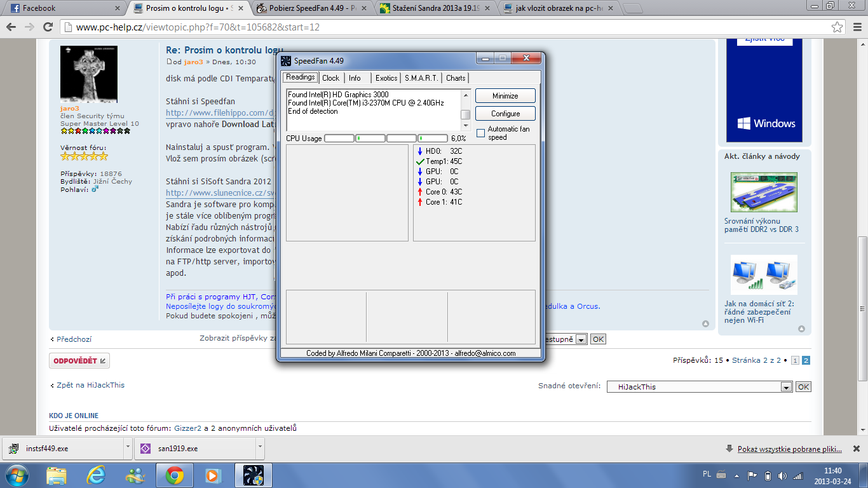Click the back-to-top arrow icon in the post

pos(705,323)
